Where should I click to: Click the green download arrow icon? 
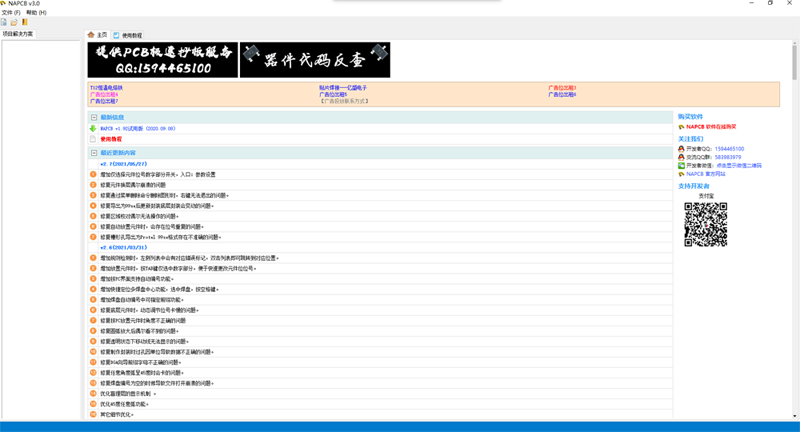coord(93,129)
